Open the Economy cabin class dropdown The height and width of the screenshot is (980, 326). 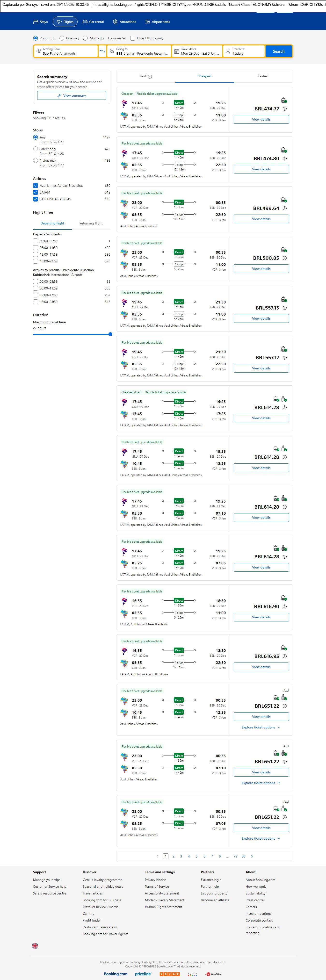pyautogui.click(x=116, y=38)
